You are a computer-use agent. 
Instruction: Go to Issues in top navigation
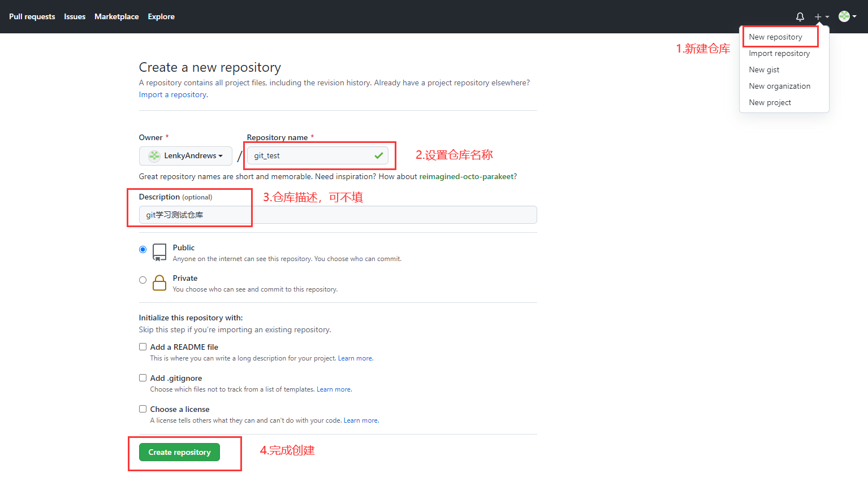coord(75,16)
